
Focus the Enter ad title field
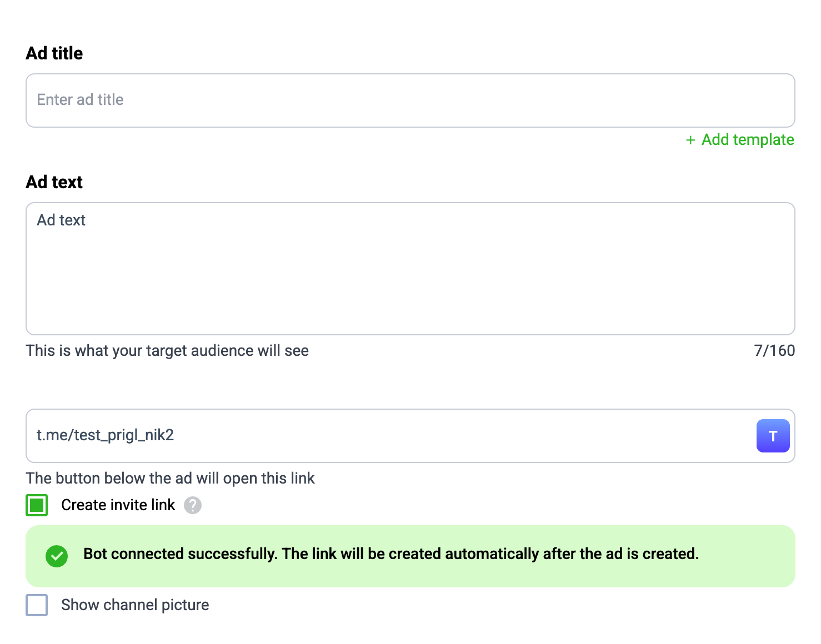tap(410, 100)
